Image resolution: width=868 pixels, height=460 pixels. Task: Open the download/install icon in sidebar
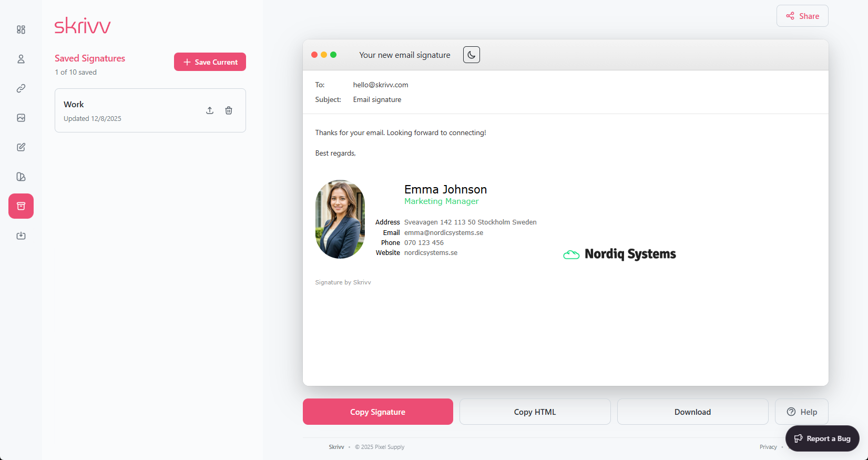21,236
